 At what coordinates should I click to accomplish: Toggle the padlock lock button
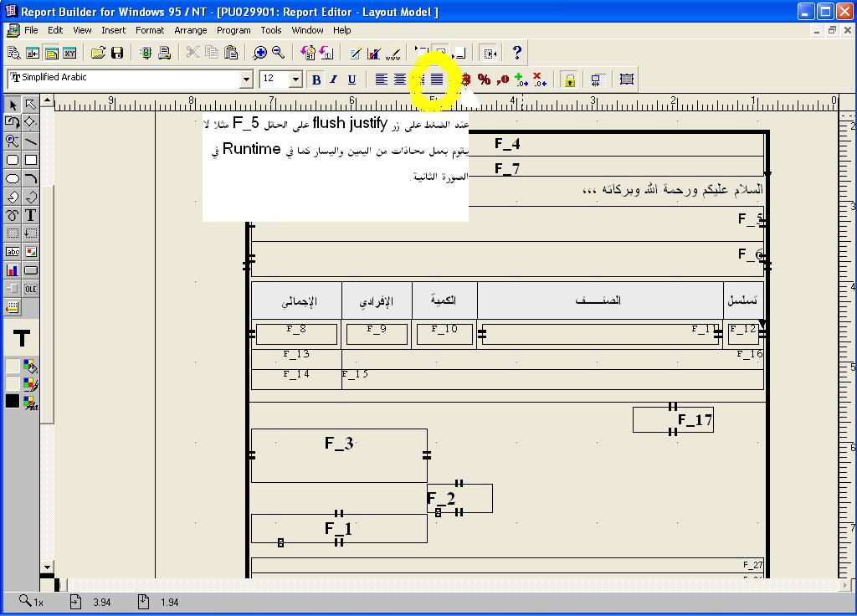569,80
